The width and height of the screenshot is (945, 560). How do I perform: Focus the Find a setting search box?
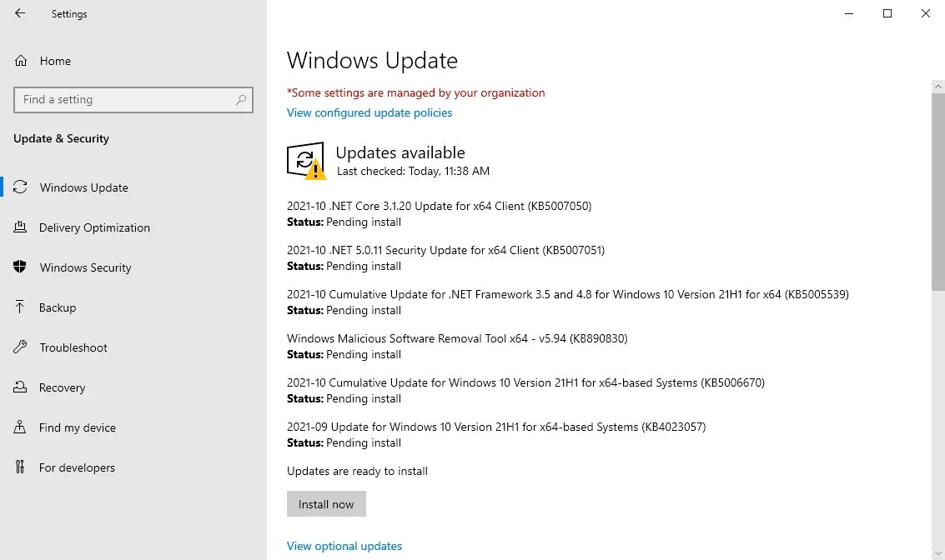click(x=133, y=99)
